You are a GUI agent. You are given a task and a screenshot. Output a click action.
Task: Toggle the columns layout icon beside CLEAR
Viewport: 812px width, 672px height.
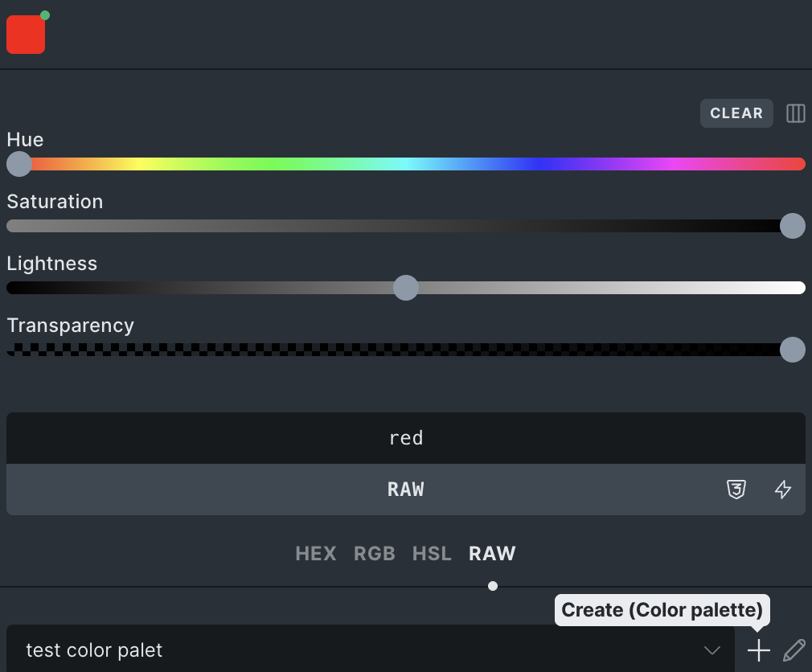pos(795,113)
